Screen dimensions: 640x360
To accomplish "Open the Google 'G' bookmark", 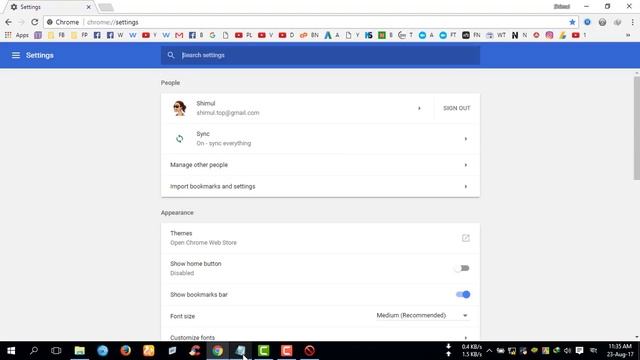I will click(x=212, y=35).
